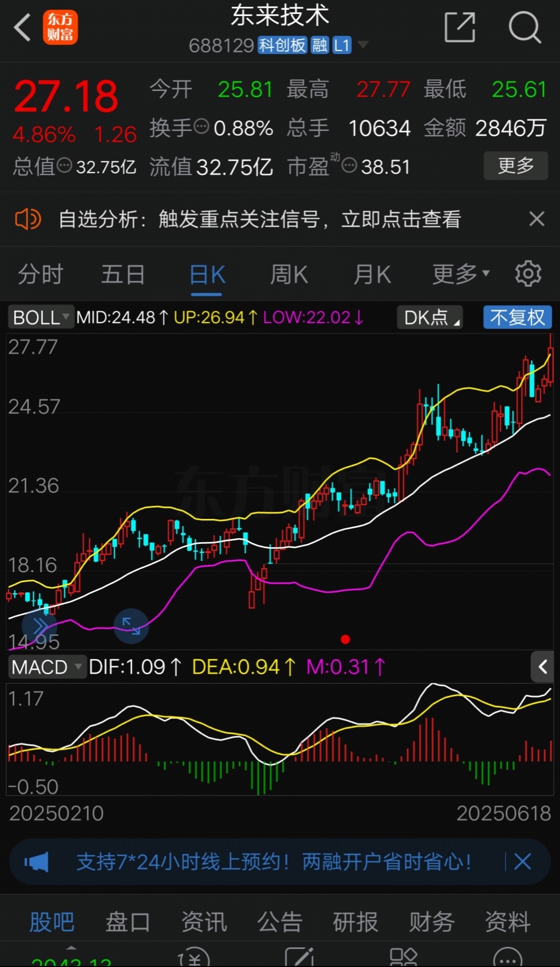The width and height of the screenshot is (560, 967).
Task: Dismiss the 自选分析 notice with X
Action: pyautogui.click(x=537, y=219)
